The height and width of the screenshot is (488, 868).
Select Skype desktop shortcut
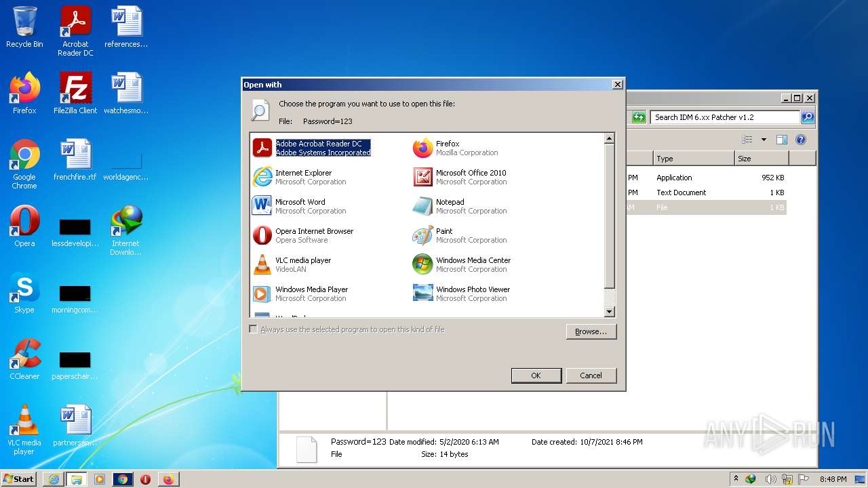coord(24,293)
